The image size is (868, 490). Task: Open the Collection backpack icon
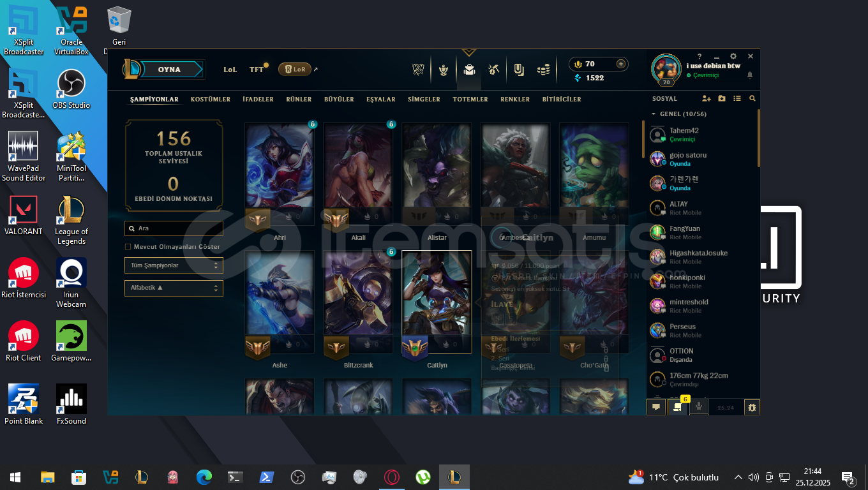[x=469, y=70]
